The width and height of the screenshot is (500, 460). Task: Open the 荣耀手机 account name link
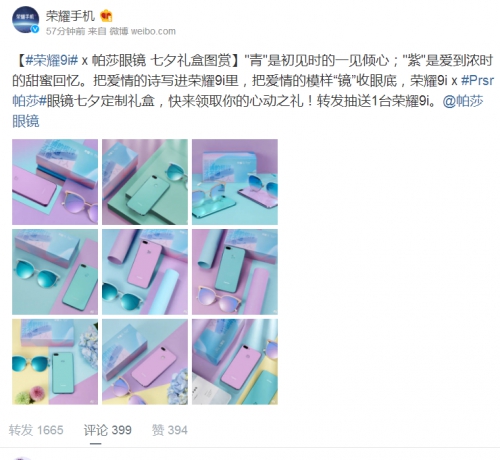[x=70, y=16]
